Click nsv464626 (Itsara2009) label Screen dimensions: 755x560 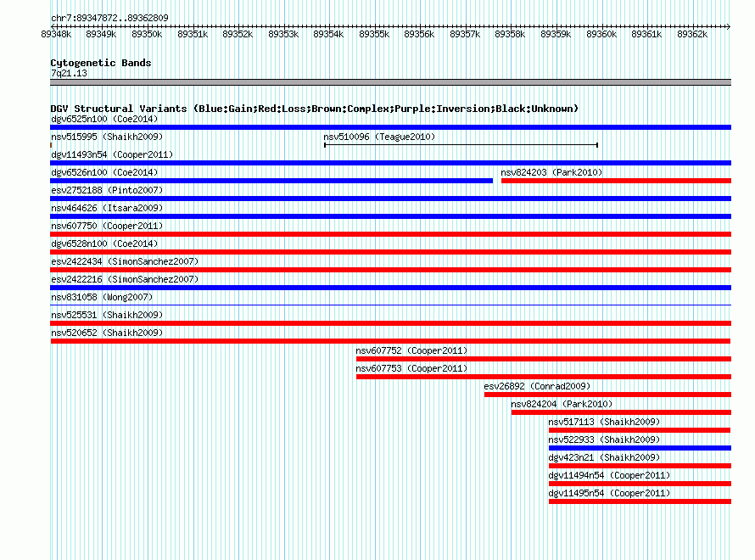[x=107, y=208]
